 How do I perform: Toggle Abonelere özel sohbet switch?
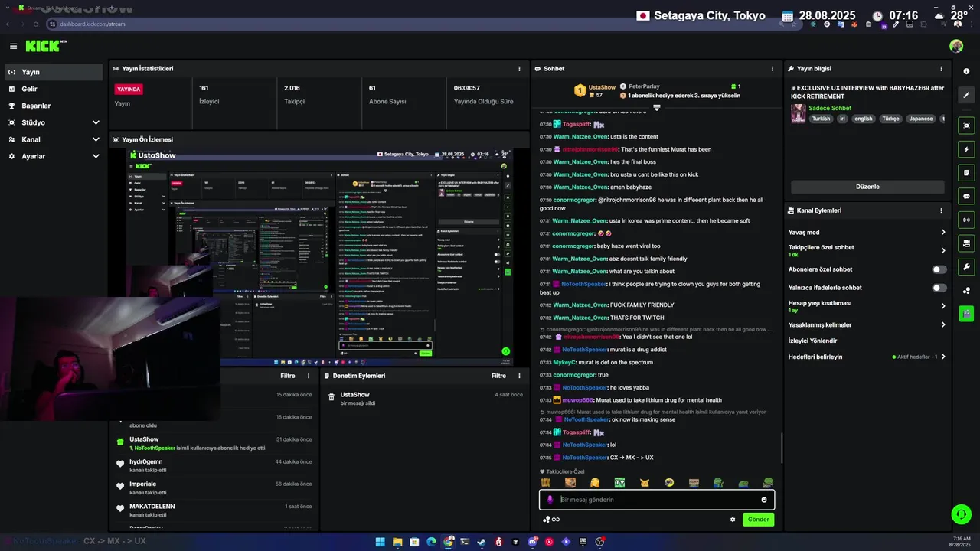939,269
